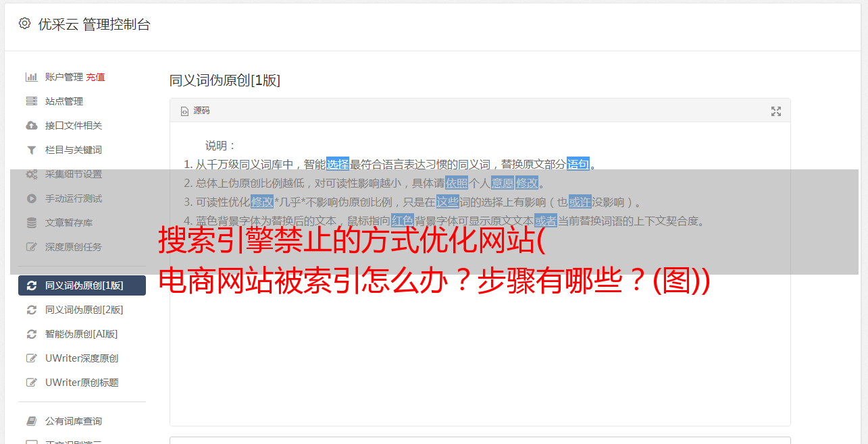Screen dimensions: 868x444
Task: Click the bar chart icon for 账户管理
Action: pyautogui.click(x=31, y=77)
